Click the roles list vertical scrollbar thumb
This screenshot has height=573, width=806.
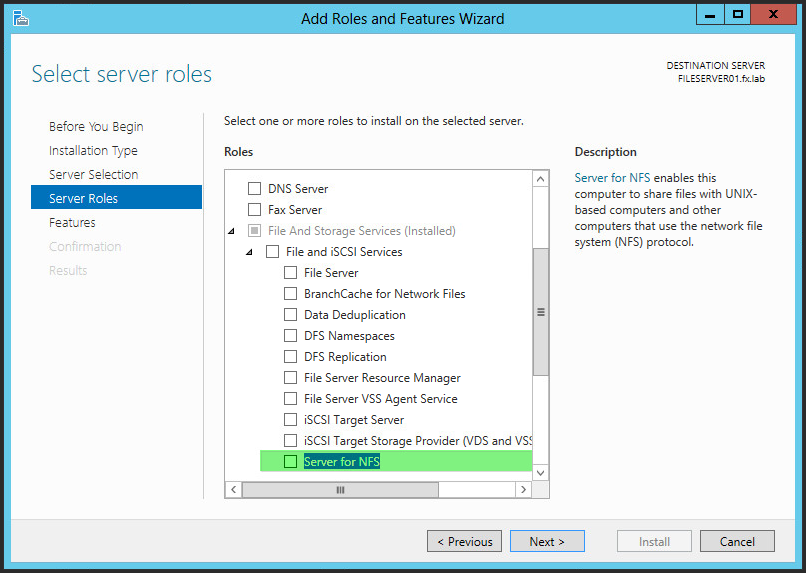coord(541,312)
